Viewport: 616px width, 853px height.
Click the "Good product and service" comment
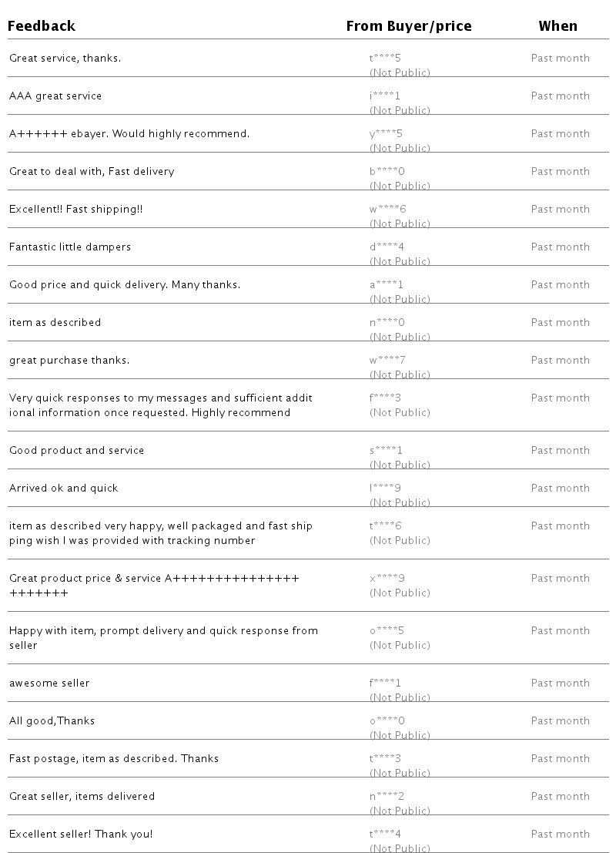tap(77, 450)
